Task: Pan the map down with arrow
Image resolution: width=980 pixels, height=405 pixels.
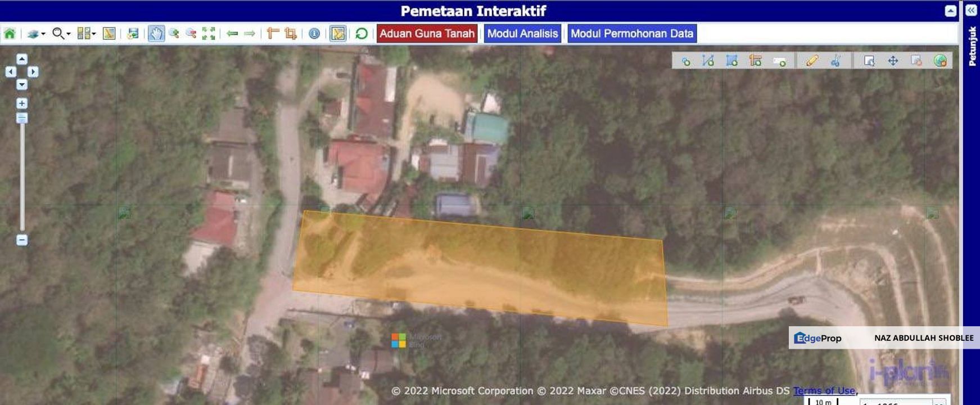Action: [21, 84]
